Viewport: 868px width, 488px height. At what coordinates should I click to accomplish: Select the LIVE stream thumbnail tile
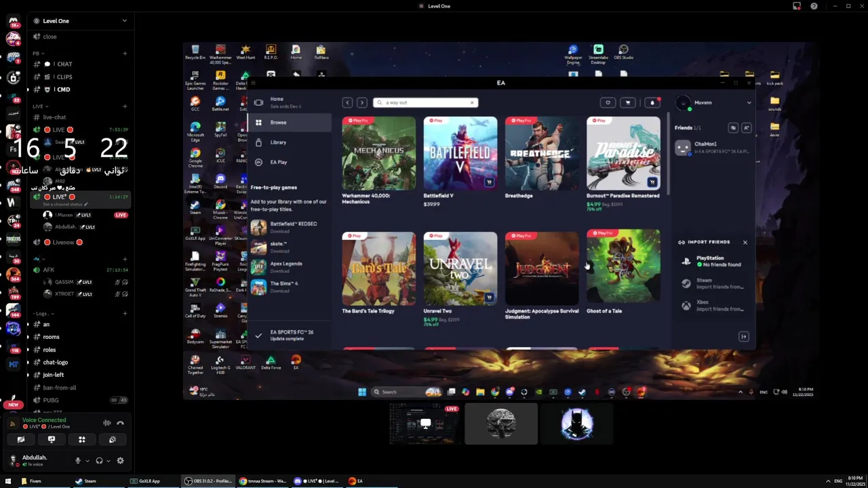click(425, 424)
